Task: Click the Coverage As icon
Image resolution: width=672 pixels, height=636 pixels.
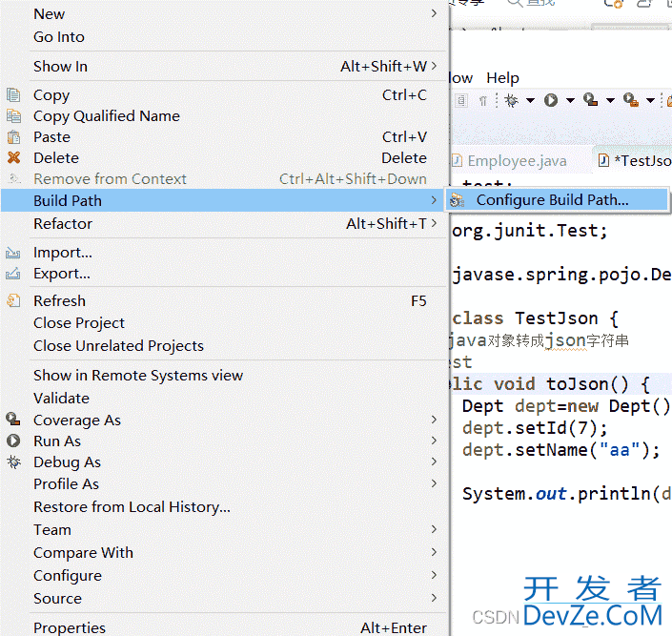Action: click(x=13, y=419)
